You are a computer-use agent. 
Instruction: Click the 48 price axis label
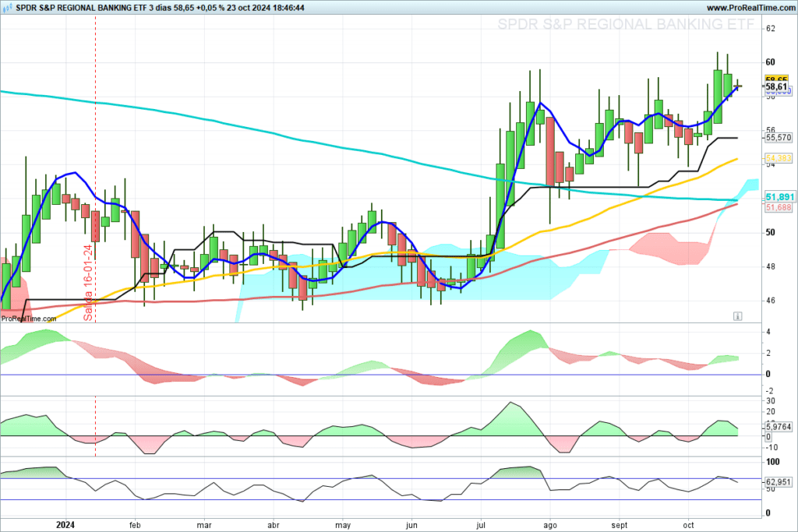(x=771, y=266)
